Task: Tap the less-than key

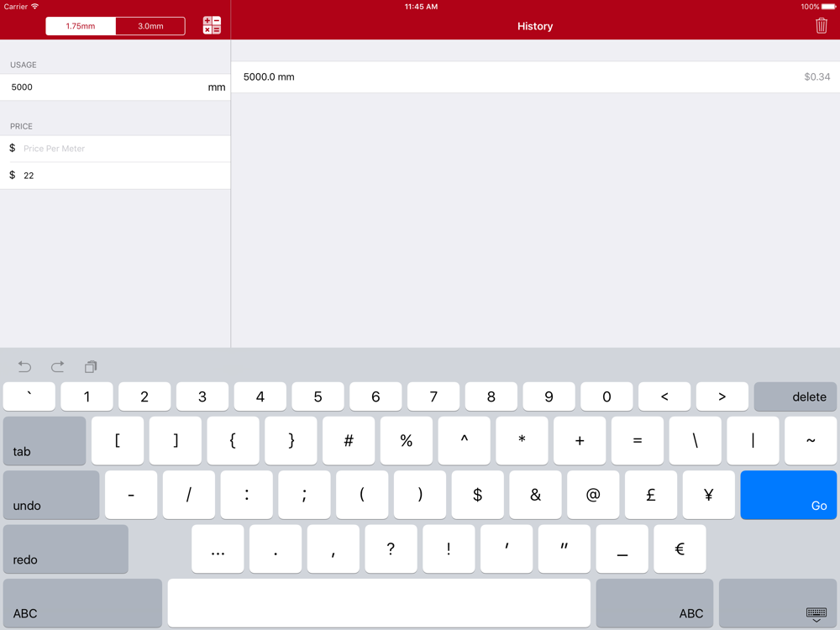Action: [664, 396]
